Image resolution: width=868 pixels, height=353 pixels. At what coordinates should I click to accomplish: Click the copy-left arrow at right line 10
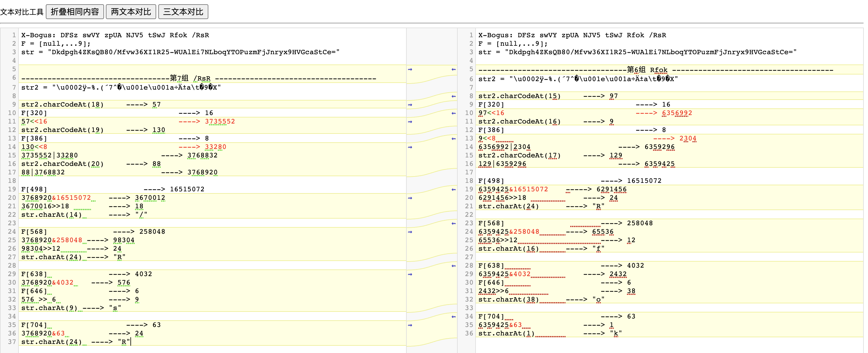coord(453,113)
